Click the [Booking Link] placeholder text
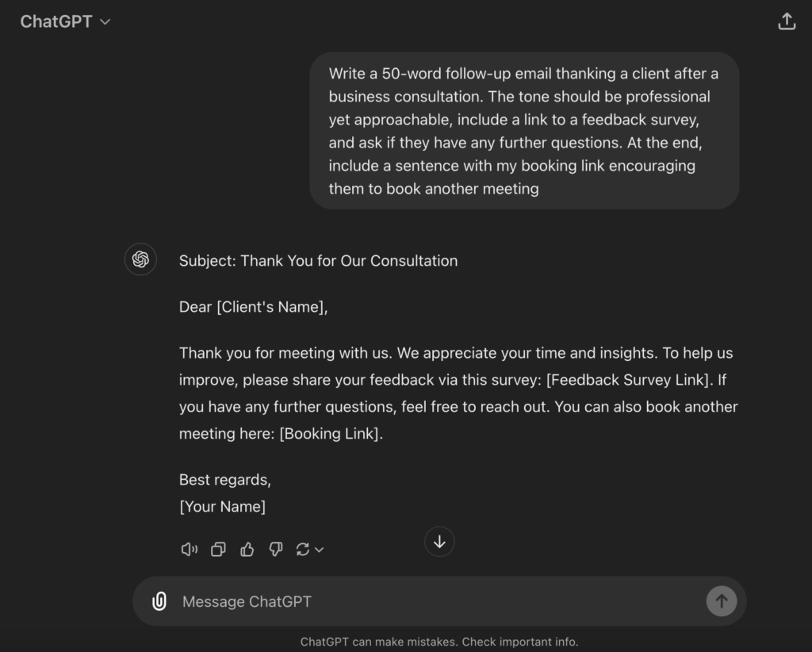The width and height of the screenshot is (812, 652). tap(331, 434)
